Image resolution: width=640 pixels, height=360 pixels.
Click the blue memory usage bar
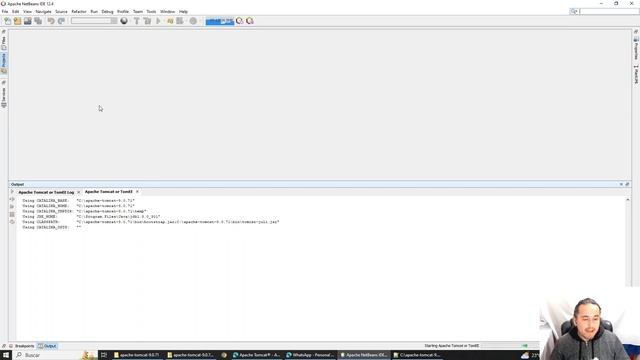[220, 21]
